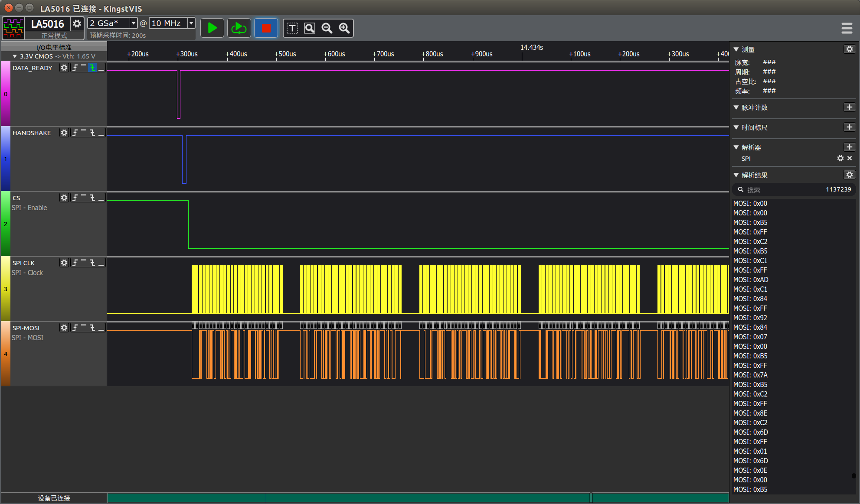
Task: Select decode result MOSI: 0x7A
Action: tap(750, 375)
